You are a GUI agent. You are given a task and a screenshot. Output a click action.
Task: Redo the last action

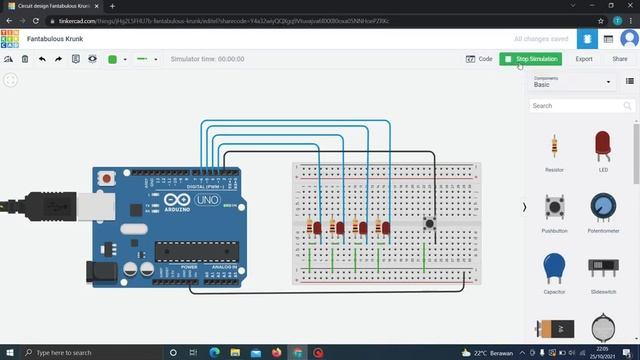coord(58,59)
